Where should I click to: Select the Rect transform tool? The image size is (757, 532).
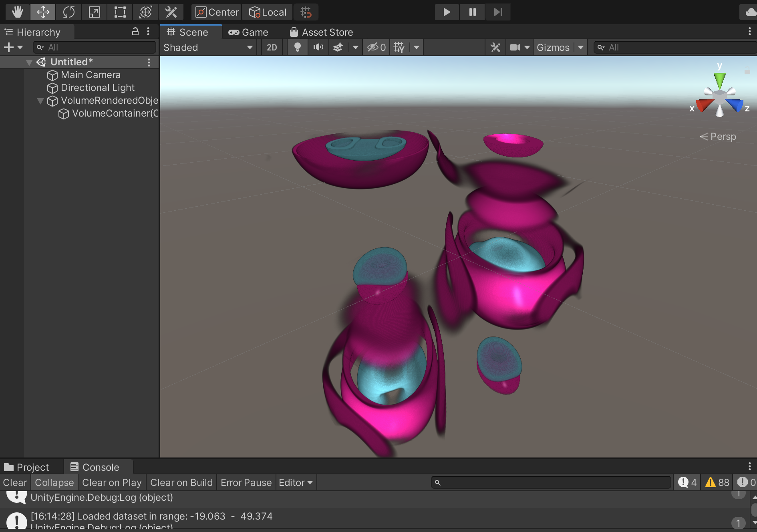pos(120,12)
